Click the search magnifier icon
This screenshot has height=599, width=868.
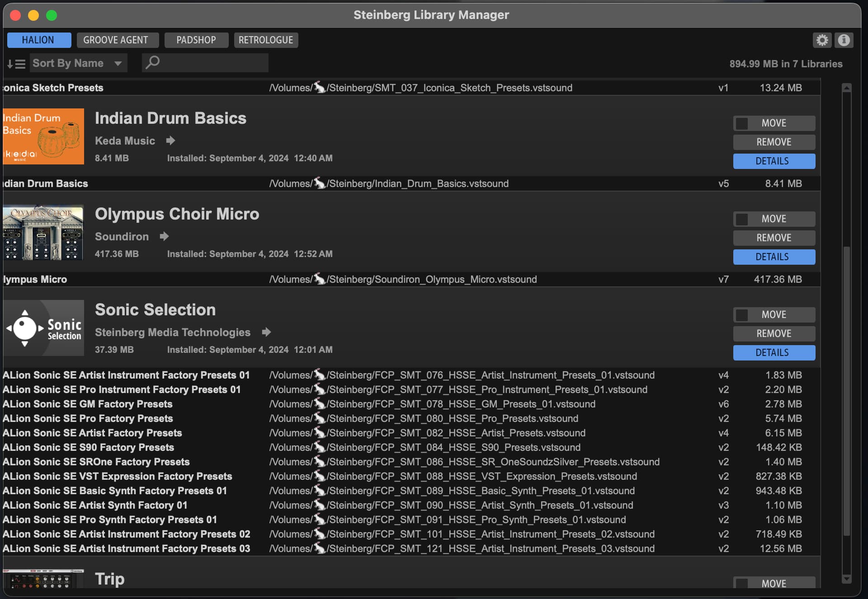click(x=153, y=62)
